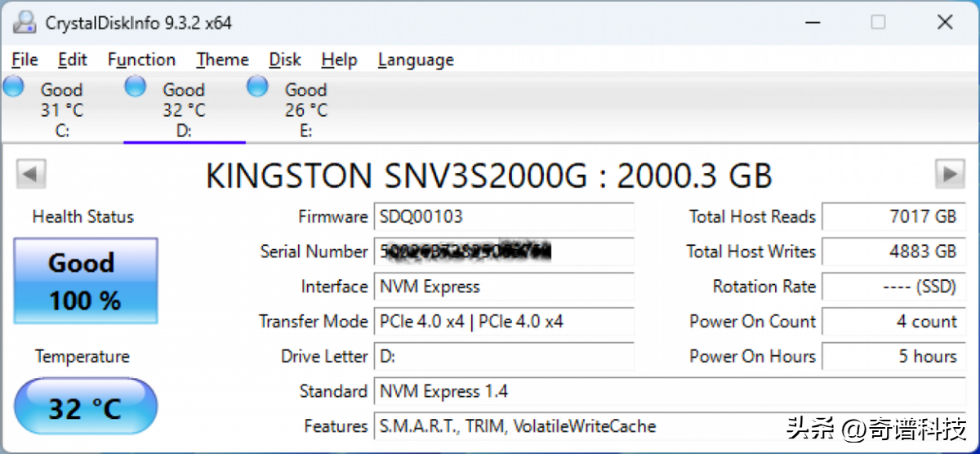Click the Firmware field SDQ00103
The height and width of the screenshot is (454, 980).
[504, 217]
